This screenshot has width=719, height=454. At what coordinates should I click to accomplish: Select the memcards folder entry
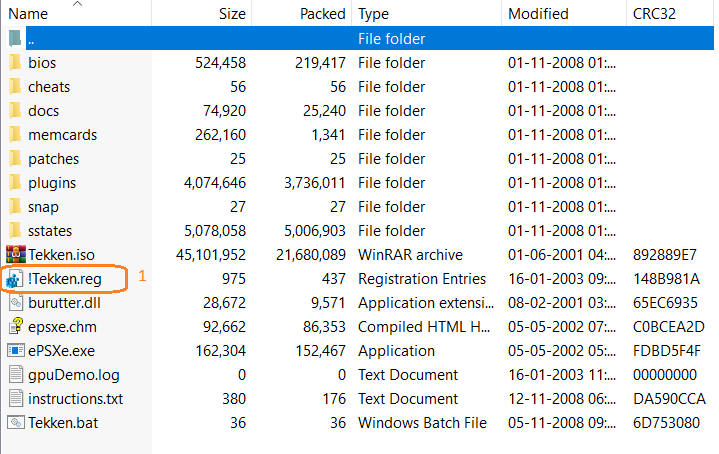pos(62,135)
